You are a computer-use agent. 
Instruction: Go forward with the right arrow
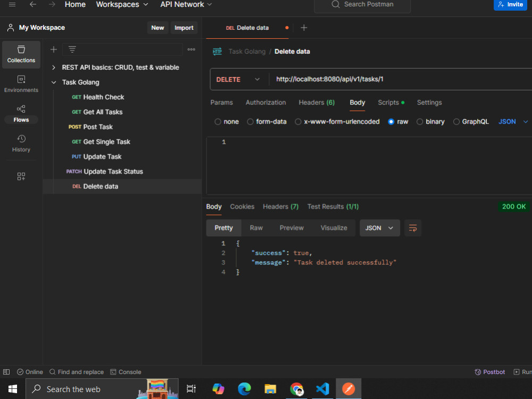pos(52,4)
